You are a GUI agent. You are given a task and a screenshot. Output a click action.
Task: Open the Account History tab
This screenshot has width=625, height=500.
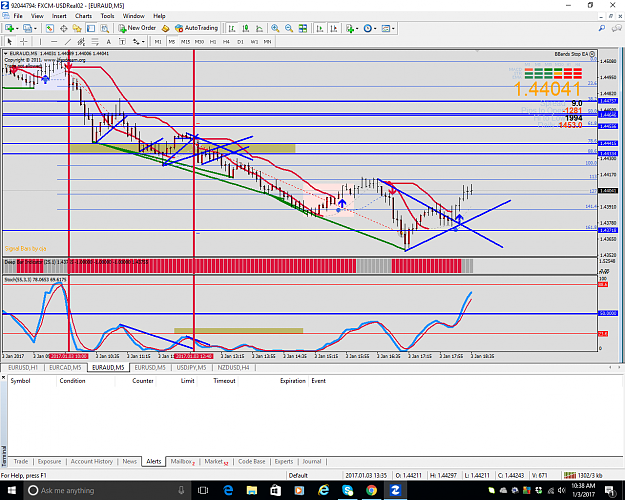[92, 461]
